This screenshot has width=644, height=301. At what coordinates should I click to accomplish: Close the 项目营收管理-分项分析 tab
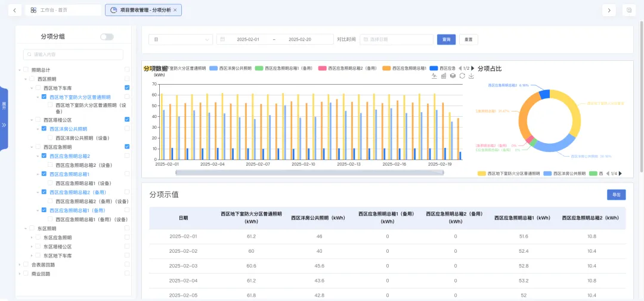(175, 10)
